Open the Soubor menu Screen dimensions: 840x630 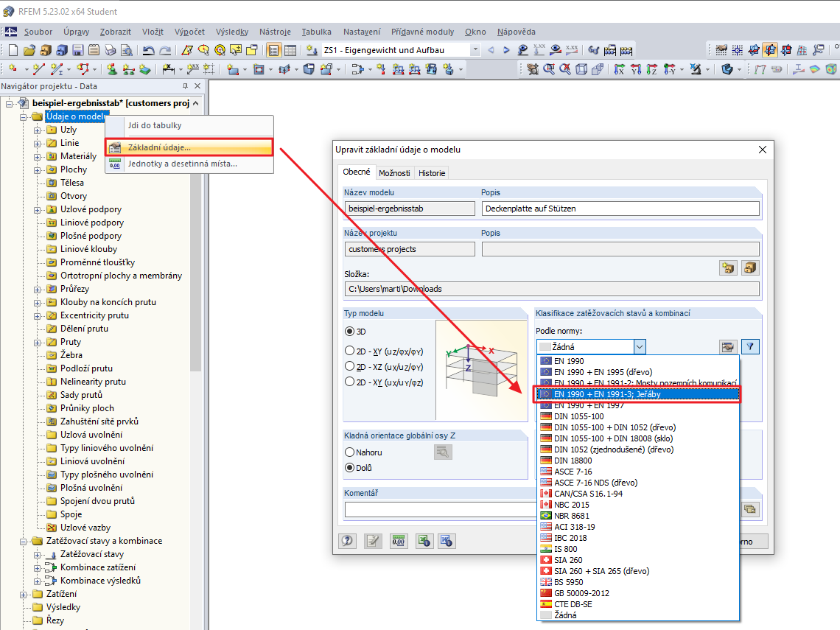tap(38, 32)
